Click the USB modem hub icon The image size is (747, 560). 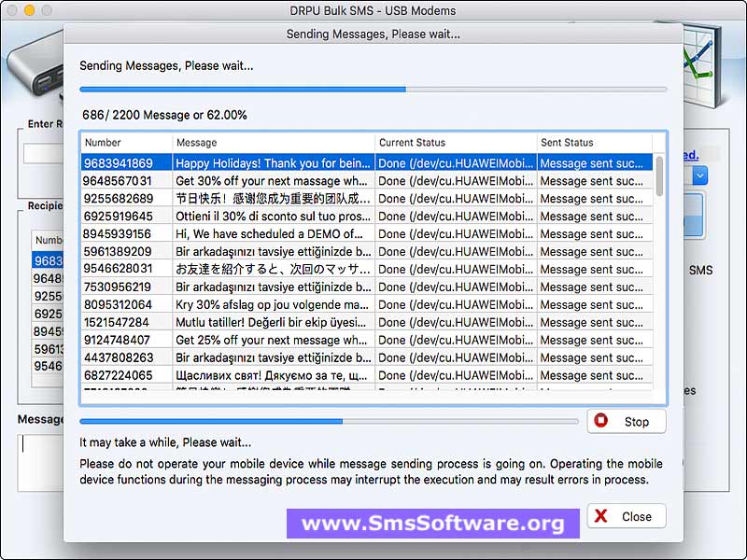(x=33, y=70)
